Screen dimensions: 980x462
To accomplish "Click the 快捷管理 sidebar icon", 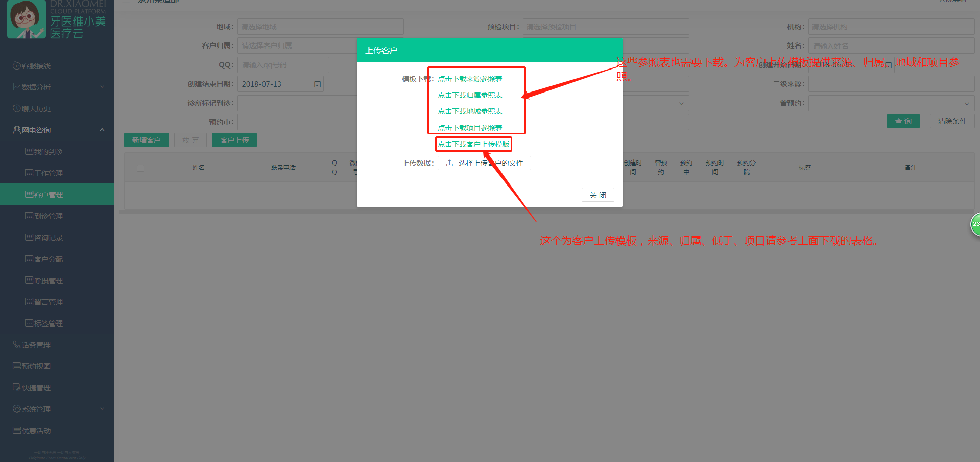I will [16, 388].
